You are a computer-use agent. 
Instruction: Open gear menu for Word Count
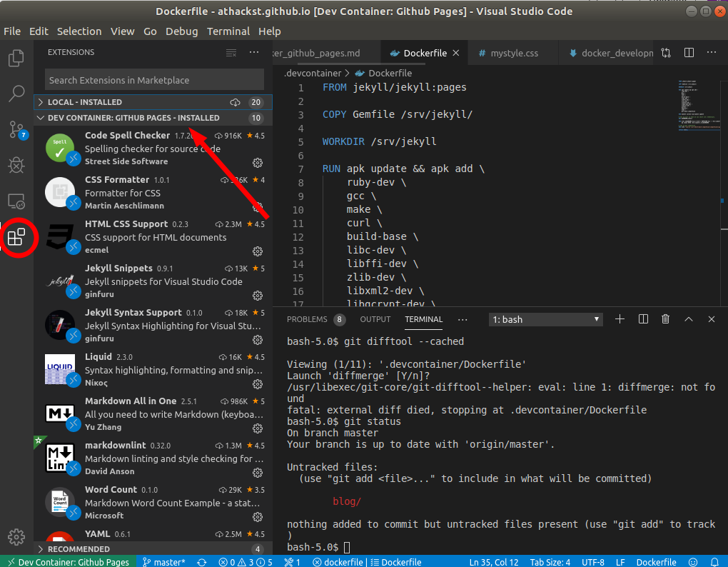click(258, 517)
